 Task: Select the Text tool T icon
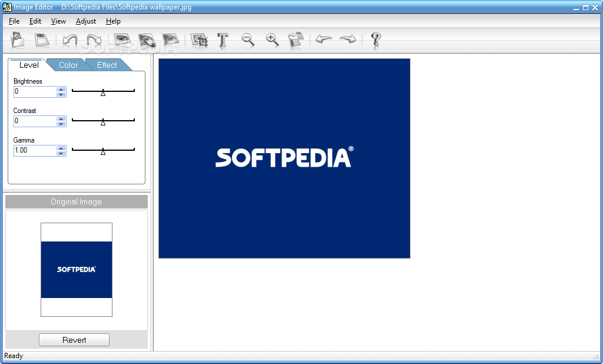point(223,40)
